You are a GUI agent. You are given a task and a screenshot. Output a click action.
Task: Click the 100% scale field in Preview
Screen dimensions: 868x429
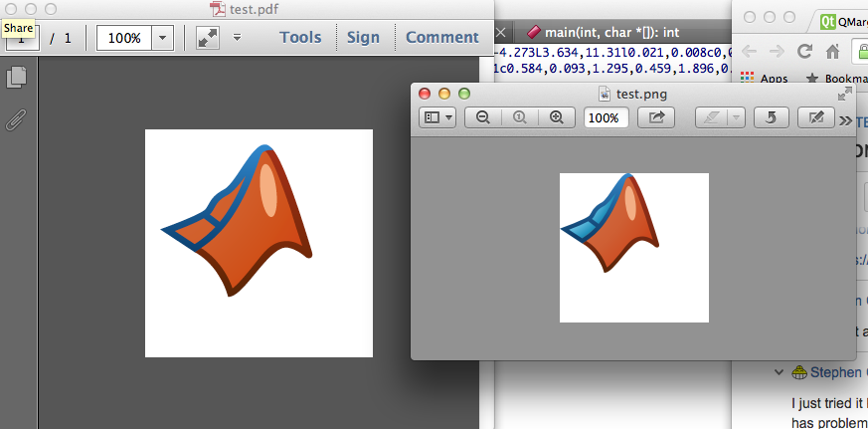pyautogui.click(x=607, y=118)
